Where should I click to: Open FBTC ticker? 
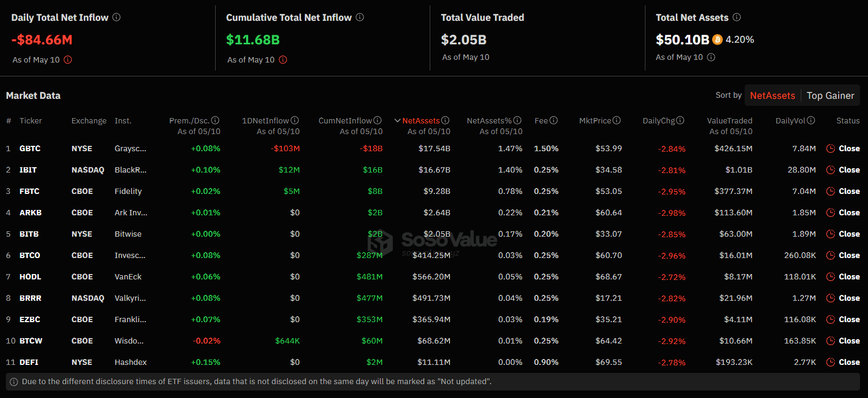click(29, 191)
